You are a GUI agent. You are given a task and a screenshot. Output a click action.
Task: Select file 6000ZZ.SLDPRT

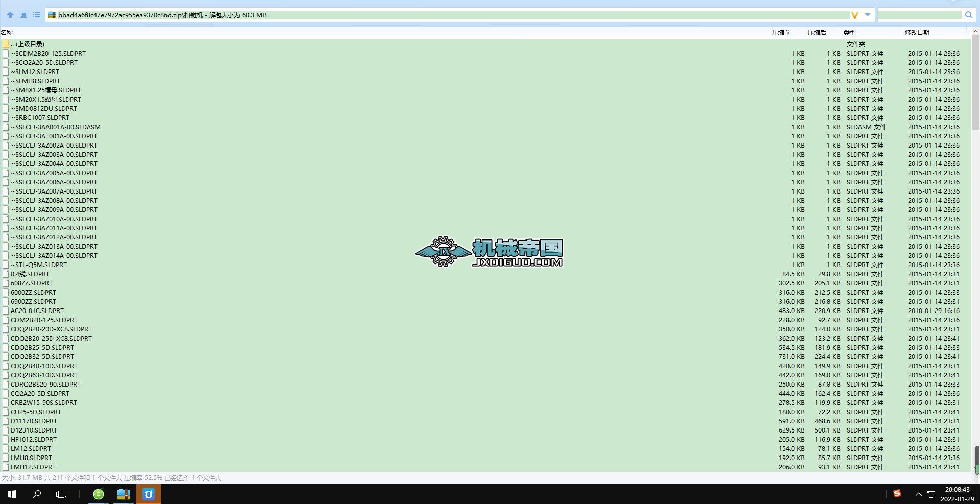pyautogui.click(x=33, y=293)
